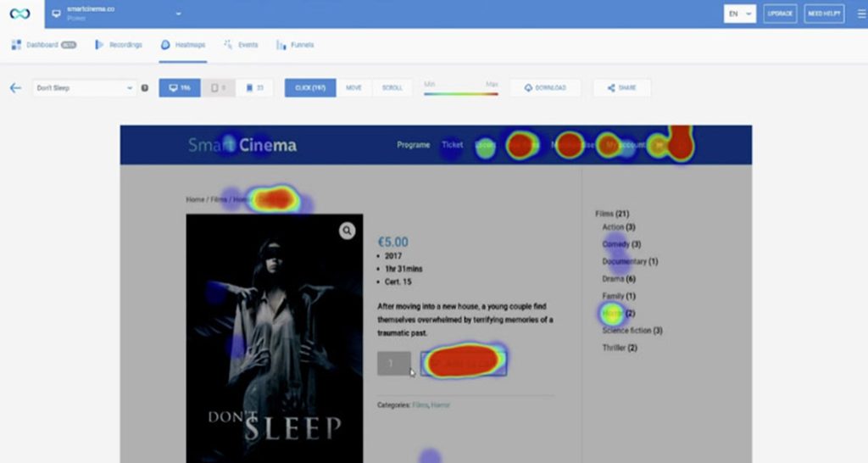Click the Horror category link below description

click(x=440, y=404)
